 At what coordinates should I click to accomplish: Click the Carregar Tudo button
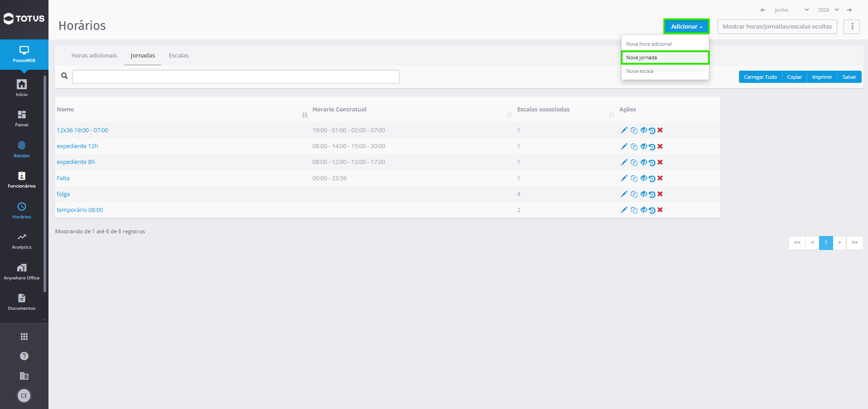760,77
